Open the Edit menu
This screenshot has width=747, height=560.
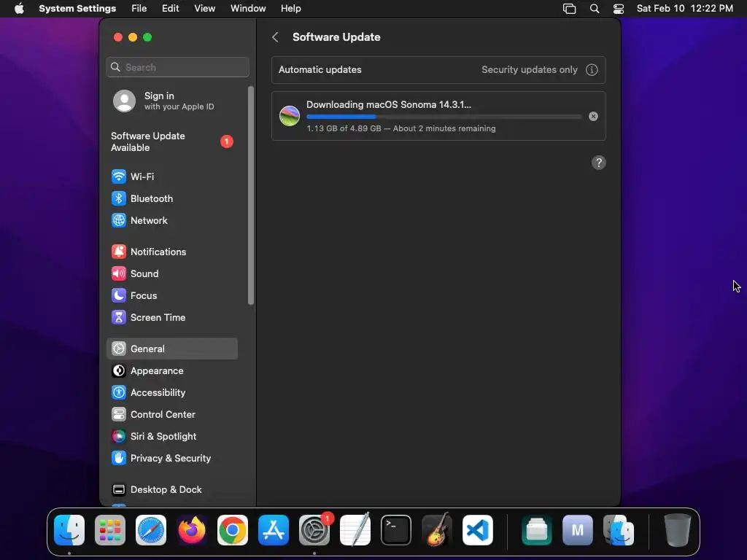170,9
